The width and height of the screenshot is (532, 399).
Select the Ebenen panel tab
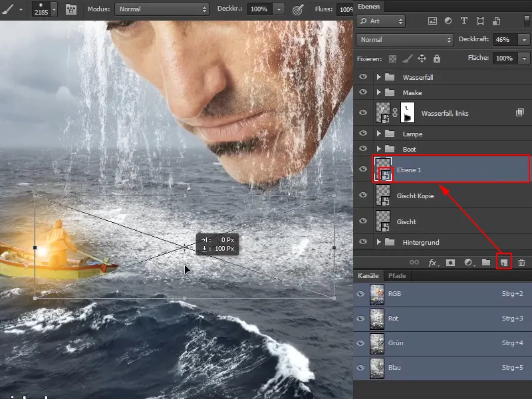[369, 7]
